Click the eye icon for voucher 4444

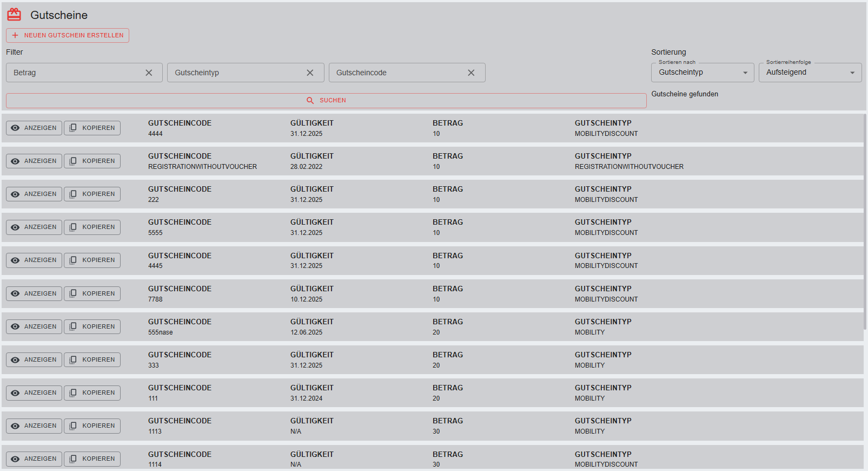(15, 128)
